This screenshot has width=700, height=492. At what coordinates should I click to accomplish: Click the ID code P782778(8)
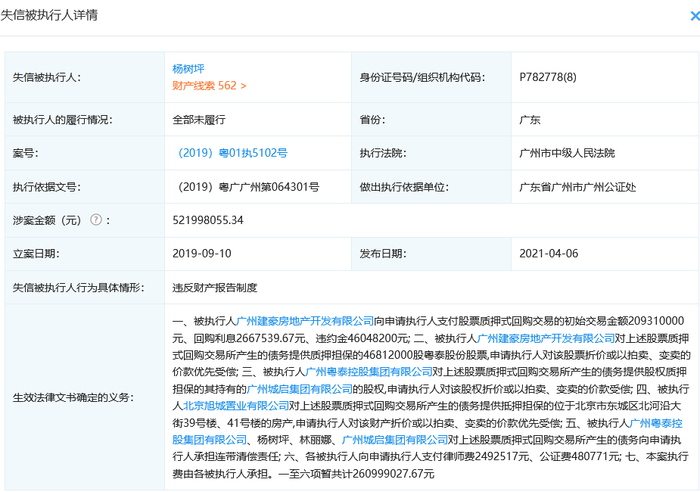pyautogui.click(x=546, y=77)
